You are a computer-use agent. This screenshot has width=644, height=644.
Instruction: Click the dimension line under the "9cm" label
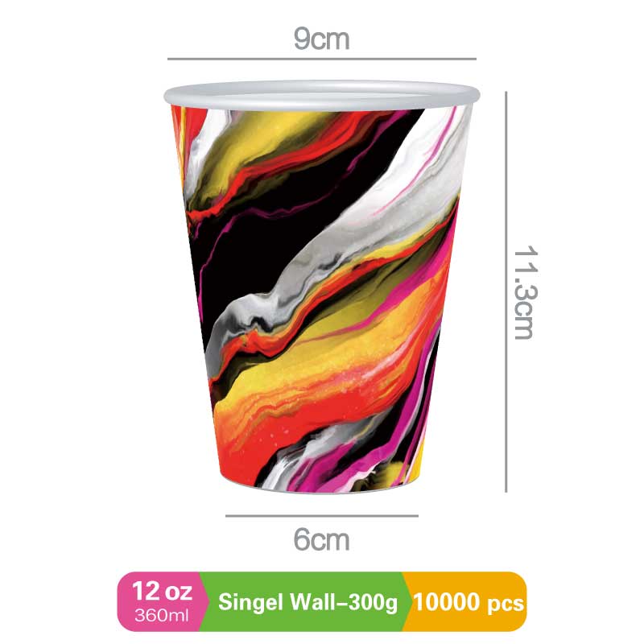tap(321, 59)
